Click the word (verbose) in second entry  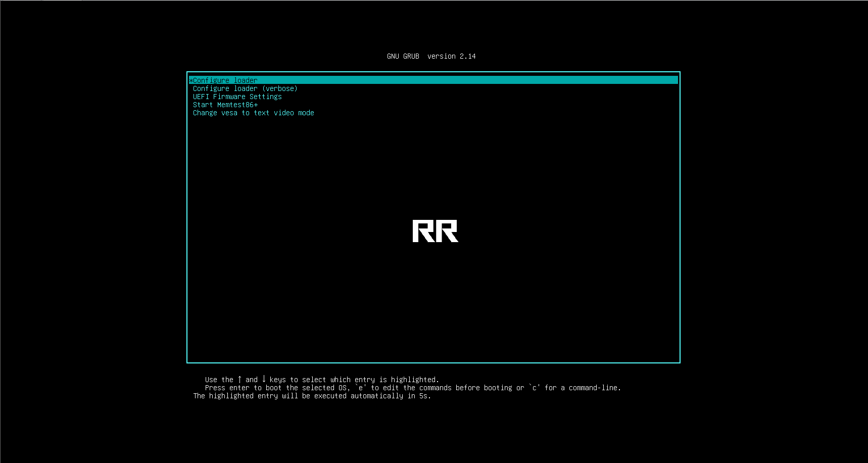pos(280,88)
